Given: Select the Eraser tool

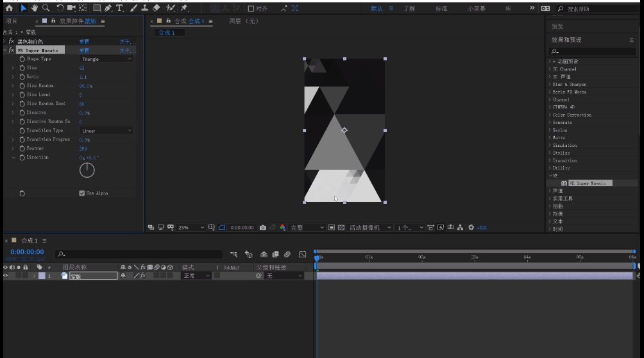Looking at the screenshot, I should click(156, 8).
